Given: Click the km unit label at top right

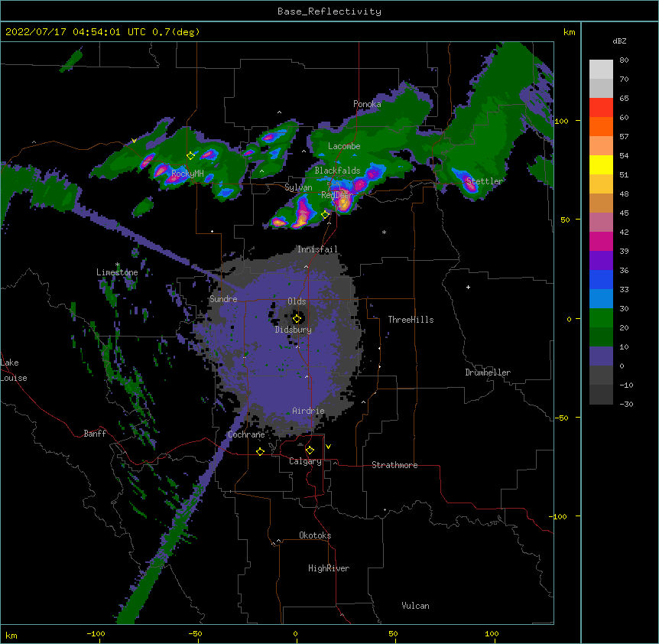Looking at the screenshot, I should click(x=569, y=32).
